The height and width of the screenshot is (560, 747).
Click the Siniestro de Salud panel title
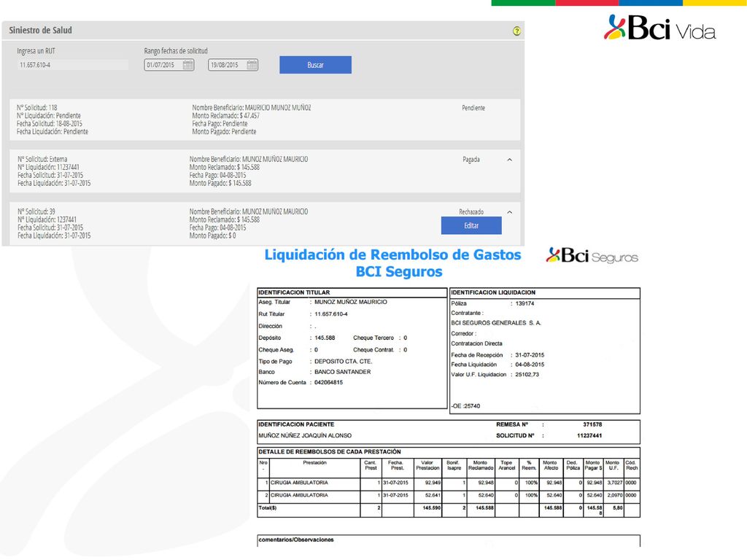pyautogui.click(x=41, y=30)
